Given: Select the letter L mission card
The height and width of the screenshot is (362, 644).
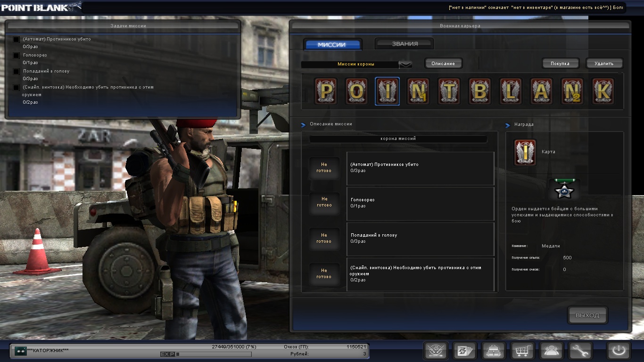Looking at the screenshot, I should click(511, 91).
